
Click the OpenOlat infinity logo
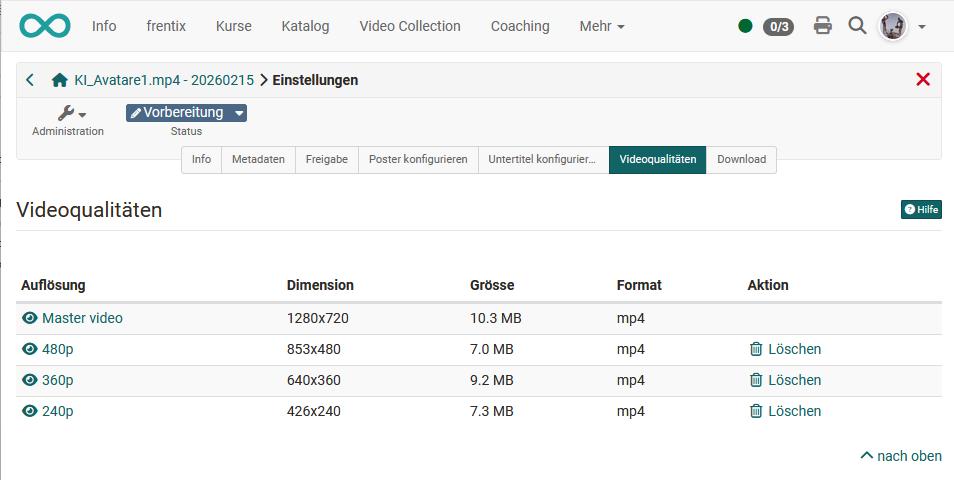[45, 26]
